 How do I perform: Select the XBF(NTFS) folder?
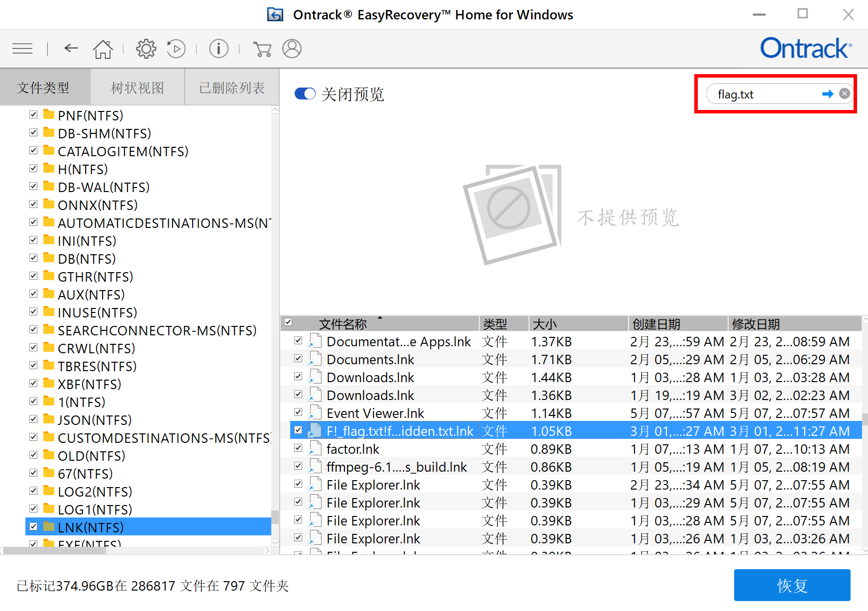point(90,384)
